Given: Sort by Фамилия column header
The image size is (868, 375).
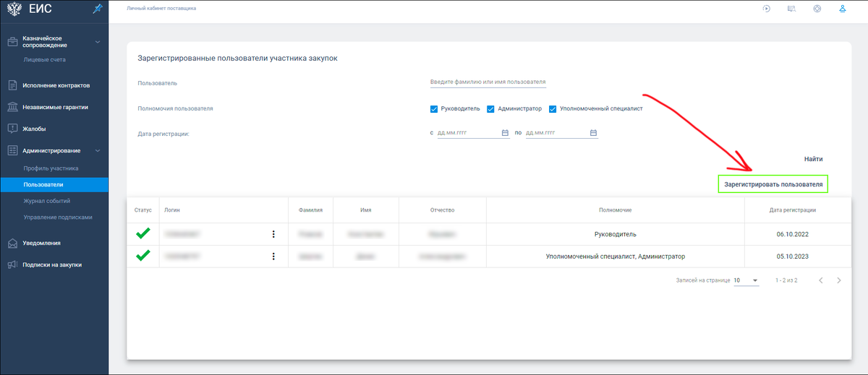Looking at the screenshot, I should pos(310,210).
